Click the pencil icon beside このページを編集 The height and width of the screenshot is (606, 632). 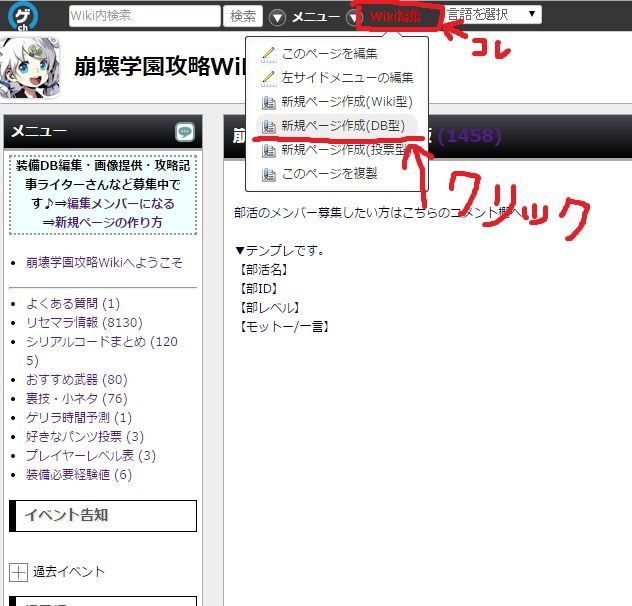267,54
